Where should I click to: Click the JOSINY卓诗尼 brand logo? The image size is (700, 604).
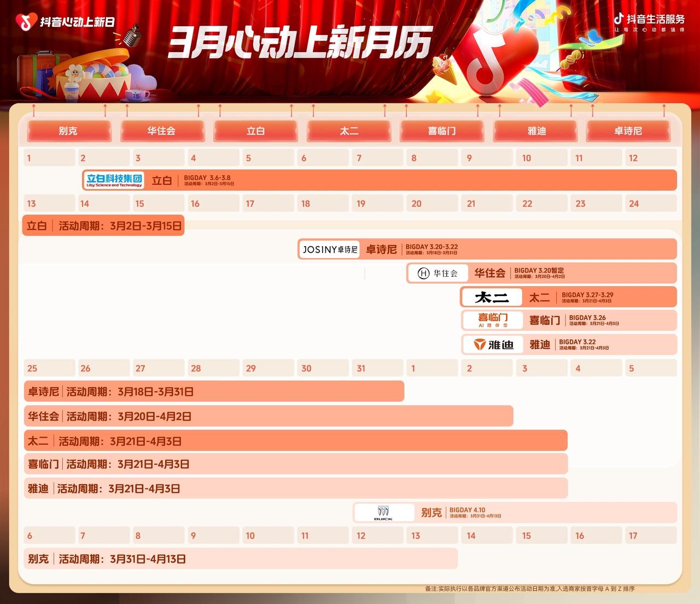click(x=330, y=249)
